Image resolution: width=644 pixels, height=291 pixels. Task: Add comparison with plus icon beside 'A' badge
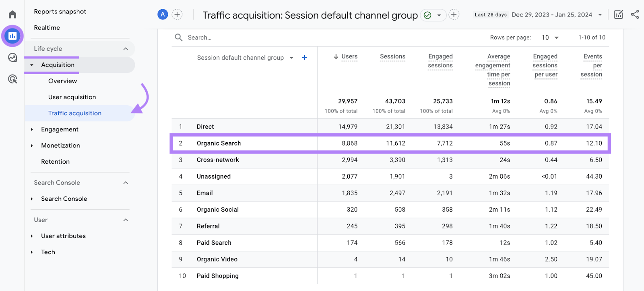(177, 15)
